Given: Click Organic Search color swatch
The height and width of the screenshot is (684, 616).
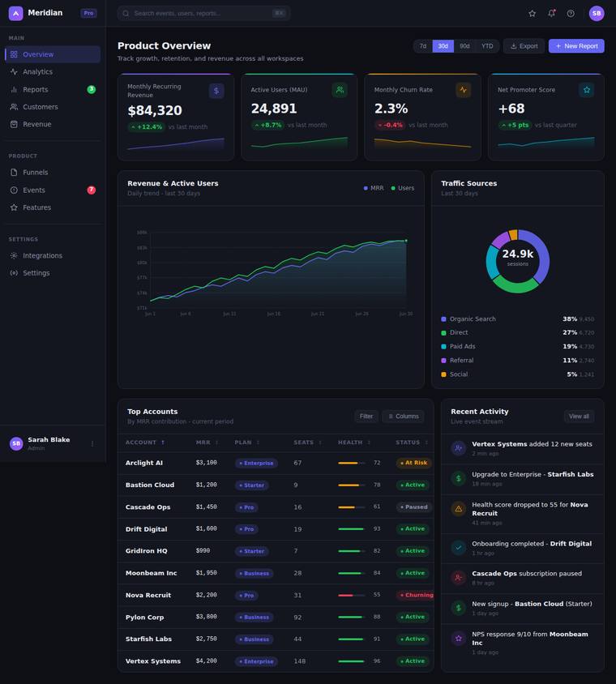Looking at the screenshot, I should coord(443,319).
